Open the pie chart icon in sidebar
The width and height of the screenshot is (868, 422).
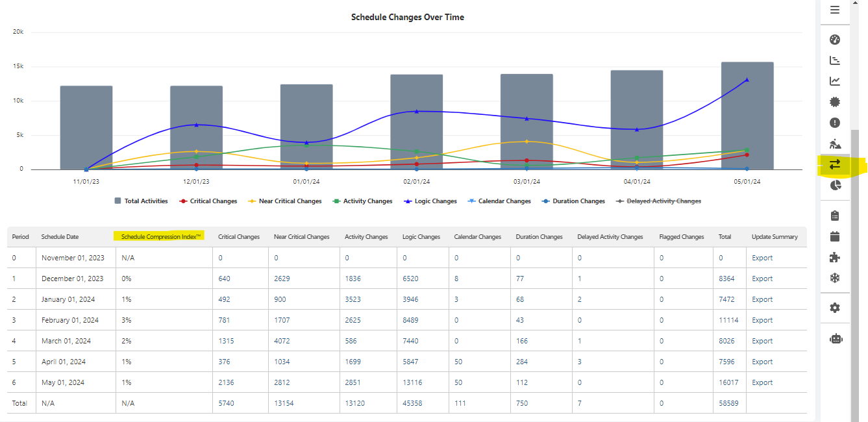click(835, 185)
